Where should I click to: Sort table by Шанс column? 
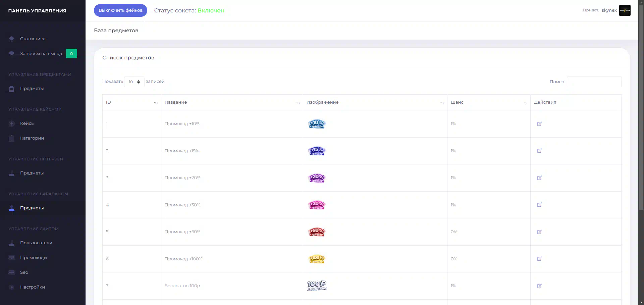(488, 102)
